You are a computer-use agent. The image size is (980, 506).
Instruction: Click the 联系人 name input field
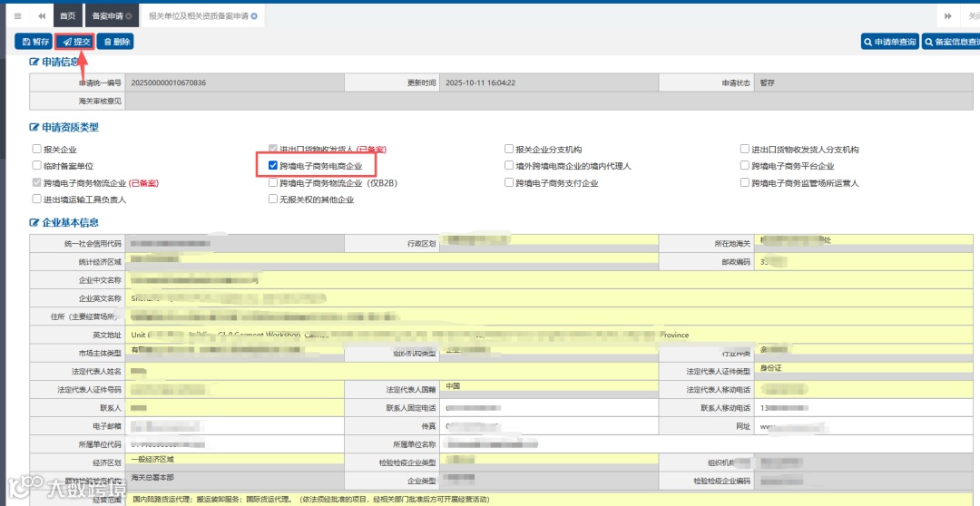[234, 407]
